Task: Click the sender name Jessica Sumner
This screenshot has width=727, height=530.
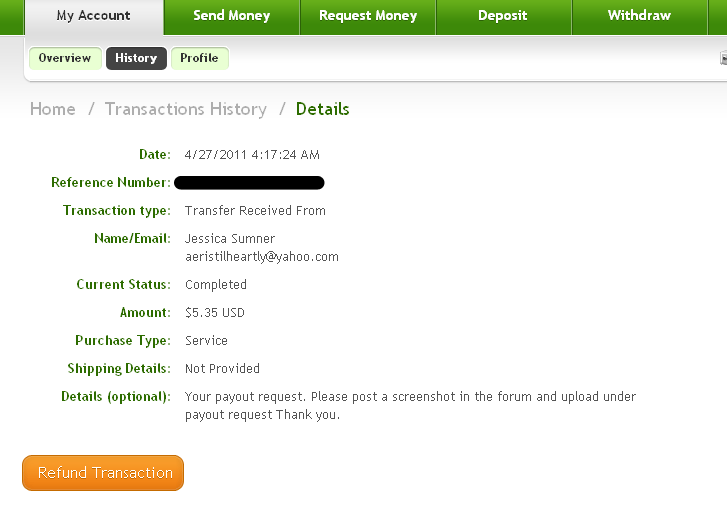Action: 230,239
